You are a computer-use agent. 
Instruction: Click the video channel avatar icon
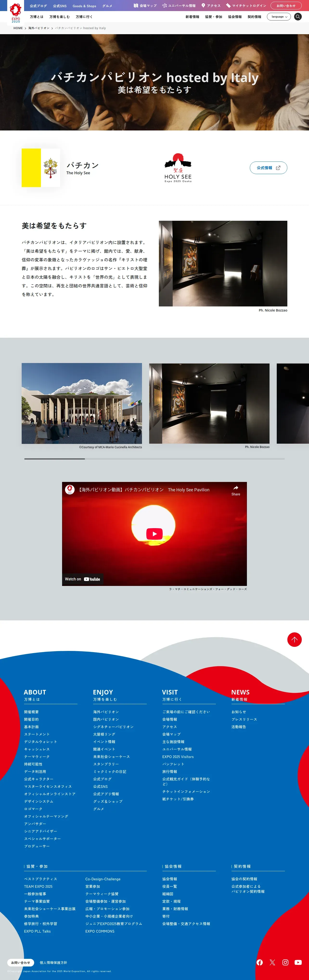pyautogui.click(x=70, y=490)
